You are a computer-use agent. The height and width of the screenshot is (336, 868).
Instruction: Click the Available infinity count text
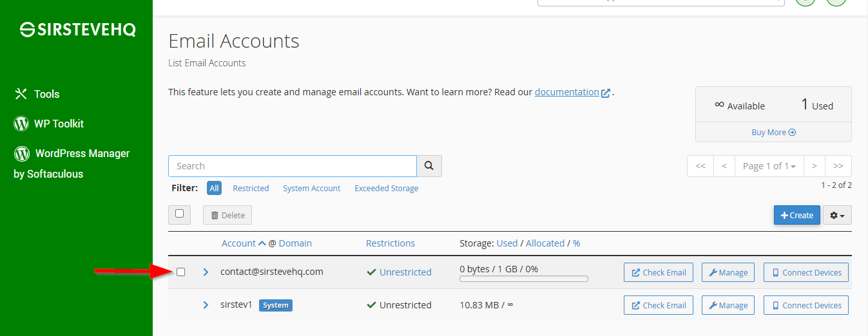pos(740,106)
